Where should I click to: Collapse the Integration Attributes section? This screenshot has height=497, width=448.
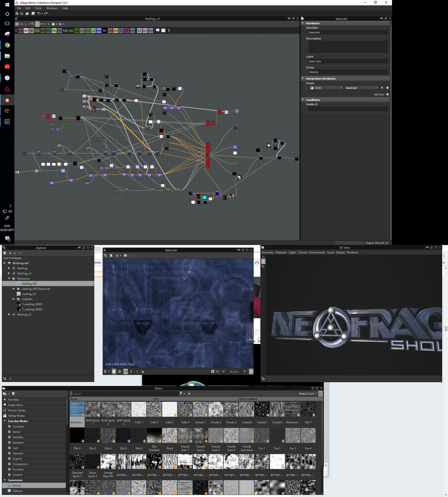pos(303,79)
